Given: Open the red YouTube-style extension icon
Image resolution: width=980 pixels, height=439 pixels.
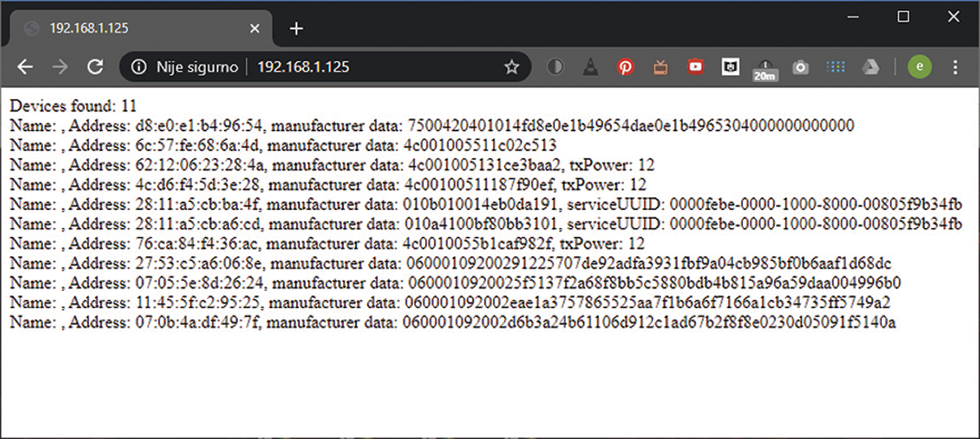Looking at the screenshot, I should (x=695, y=67).
